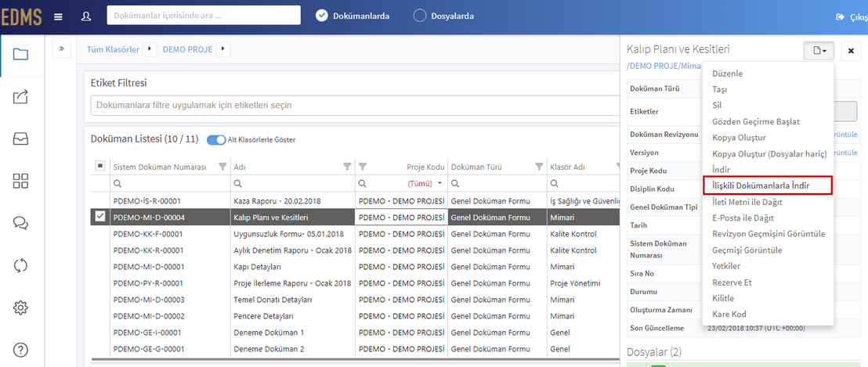This screenshot has width=868, height=367.
Task: Toggle the select-all header checkbox
Action: pos(100,165)
